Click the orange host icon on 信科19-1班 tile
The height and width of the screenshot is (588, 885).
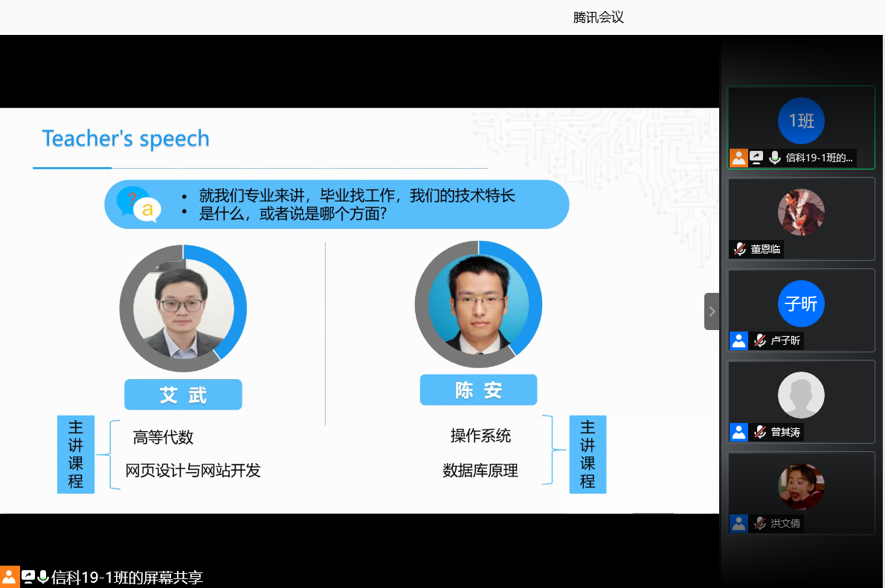click(x=738, y=158)
